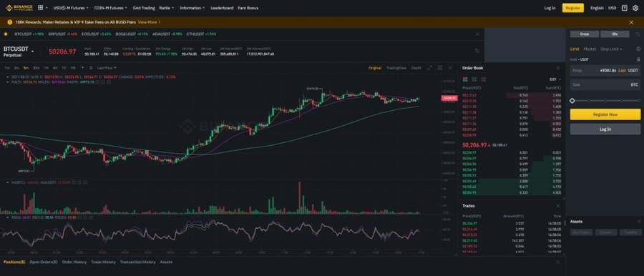
Task: Click the favorites star icon
Action: pos(6,34)
